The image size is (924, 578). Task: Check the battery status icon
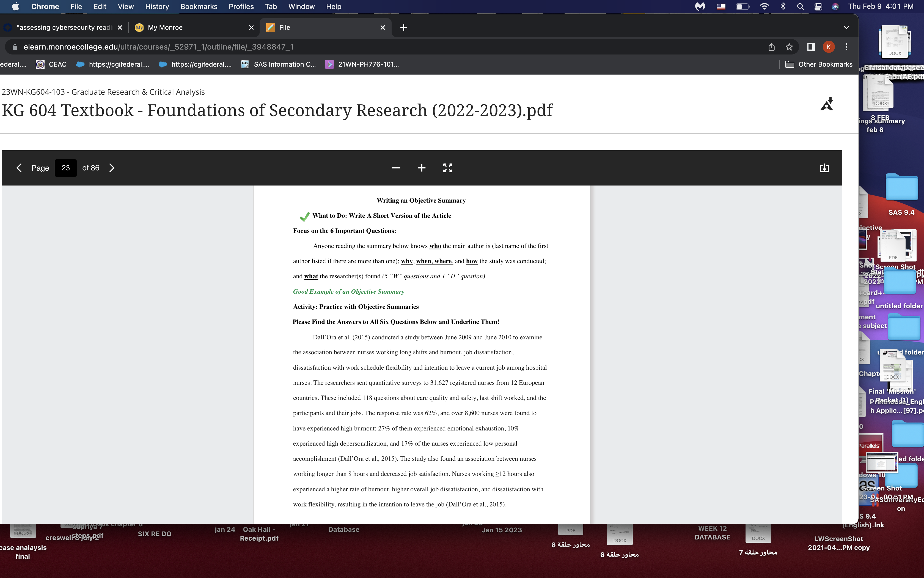click(x=743, y=7)
